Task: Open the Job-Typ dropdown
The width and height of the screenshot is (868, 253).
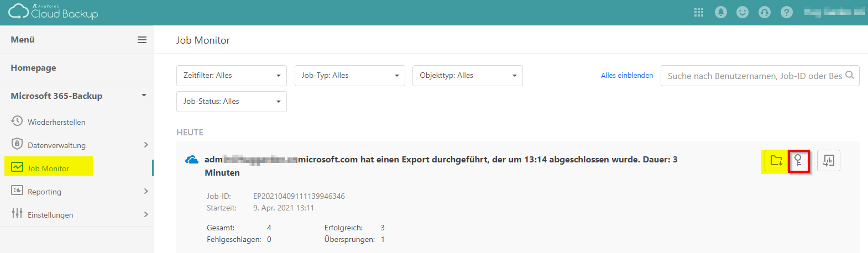Action: (349, 76)
